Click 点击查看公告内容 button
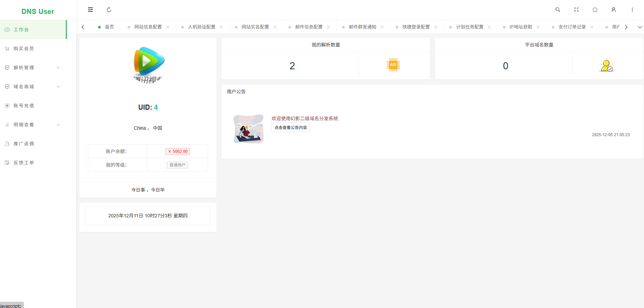Image resolution: width=644 pixels, height=308 pixels. 290,128
